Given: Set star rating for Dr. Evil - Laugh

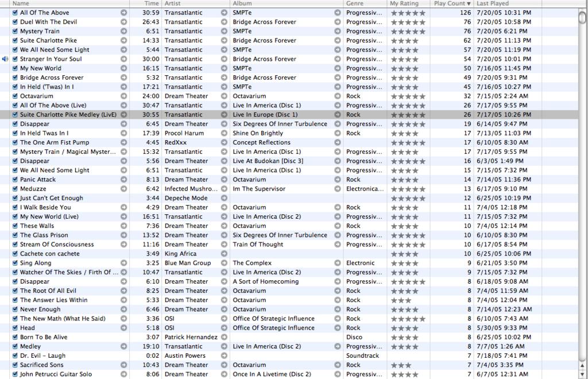Looking at the screenshot, I should click(x=408, y=356).
